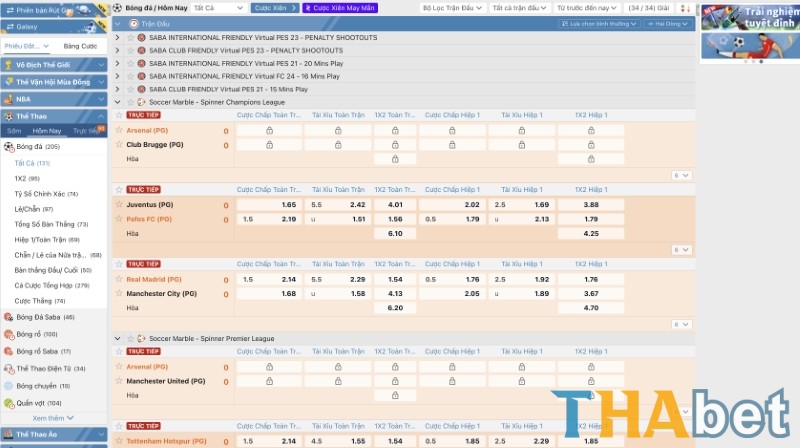Image resolution: width=800 pixels, height=448 pixels.
Task: Click the Bóng đá sport icon
Action: point(9,147)
